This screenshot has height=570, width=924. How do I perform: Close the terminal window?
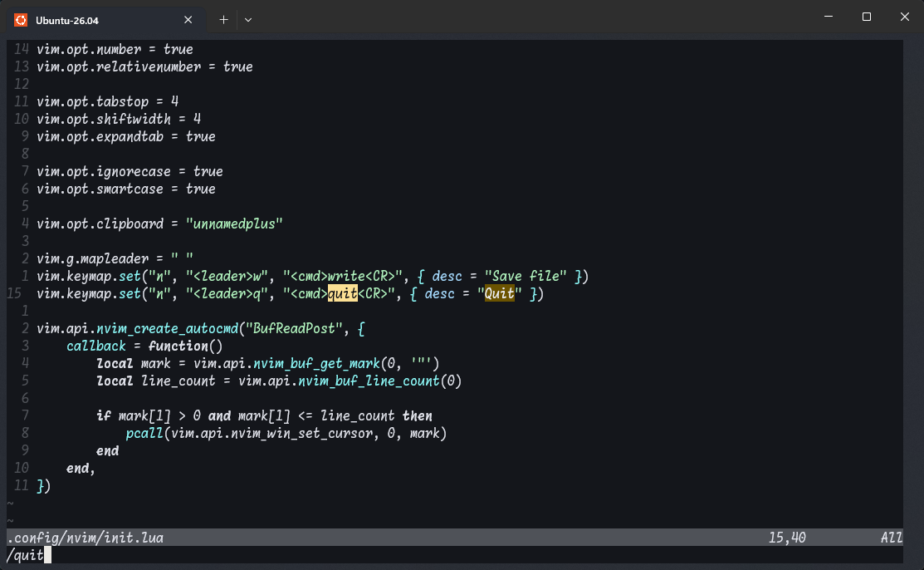pyautogui.click(x=905, y=17)
